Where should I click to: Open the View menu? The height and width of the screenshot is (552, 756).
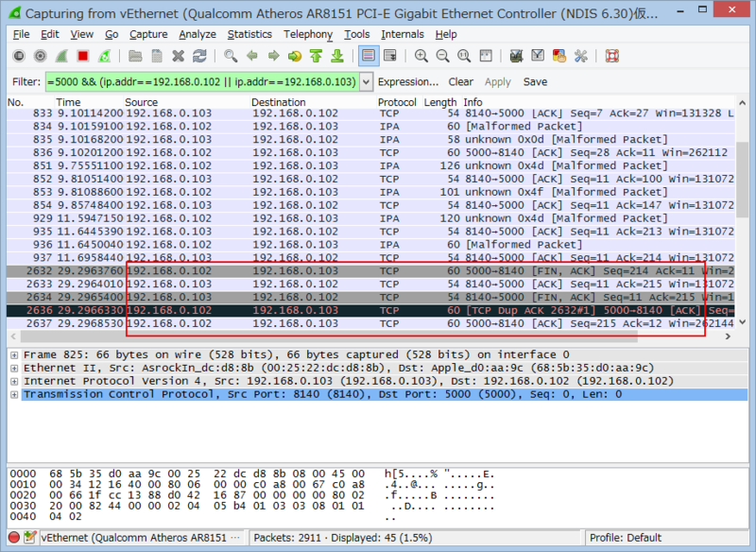point(81,34)
